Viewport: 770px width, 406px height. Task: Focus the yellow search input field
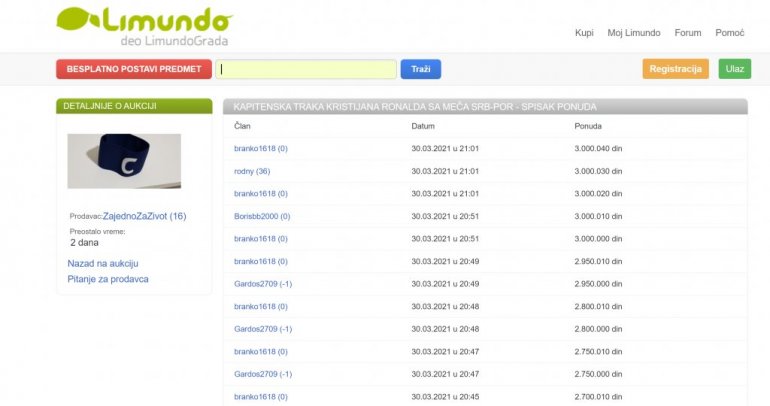pos(307,69)
